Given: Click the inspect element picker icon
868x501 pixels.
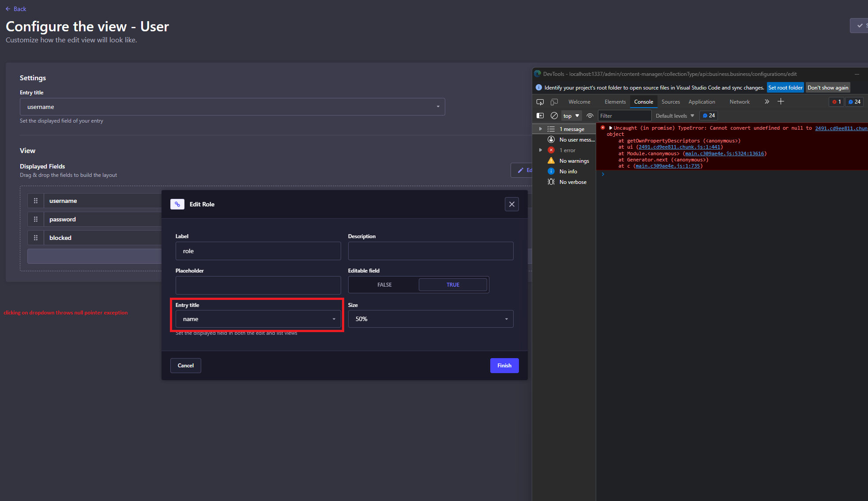Looking at the screenshot, I should click(540, 102).
